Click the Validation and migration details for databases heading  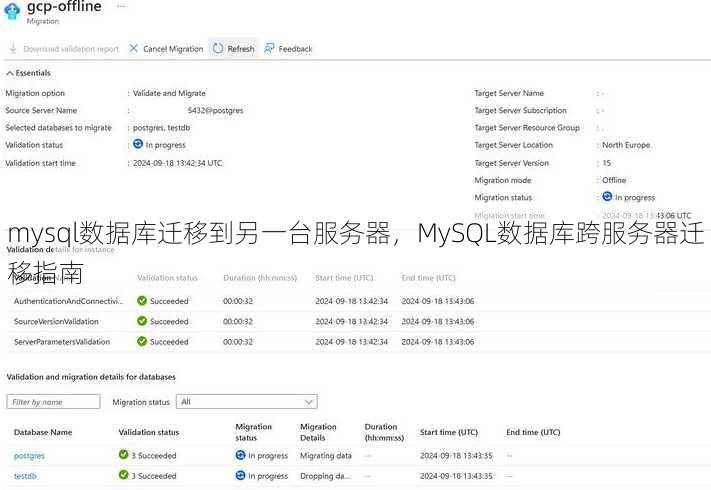pyautogui.click(x=91, y=377)
